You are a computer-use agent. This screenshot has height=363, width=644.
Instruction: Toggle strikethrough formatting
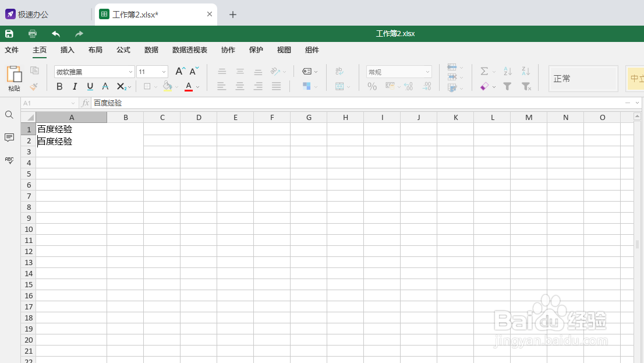click(x=105, y=86)
